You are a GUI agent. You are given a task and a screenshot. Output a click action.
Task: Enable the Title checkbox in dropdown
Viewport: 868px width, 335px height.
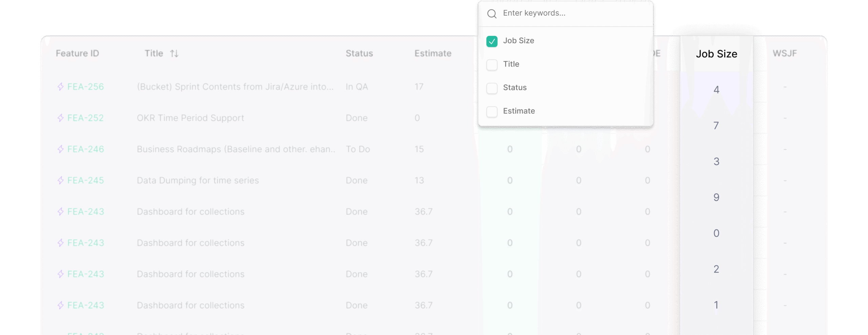tap(492, 64)
